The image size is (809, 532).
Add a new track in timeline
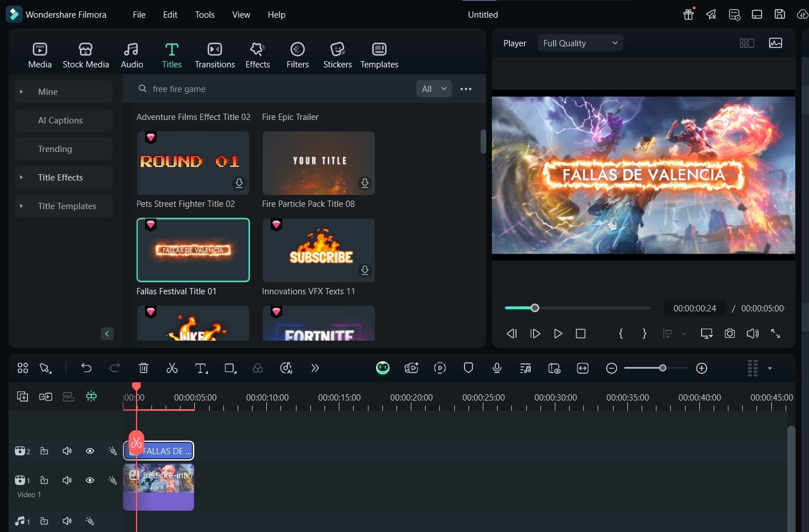point(22,397)
